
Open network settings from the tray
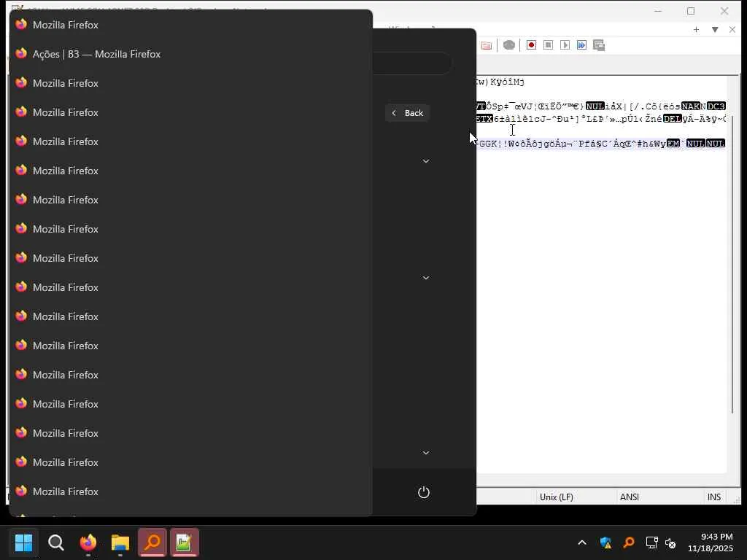click(x=651, y=542)
